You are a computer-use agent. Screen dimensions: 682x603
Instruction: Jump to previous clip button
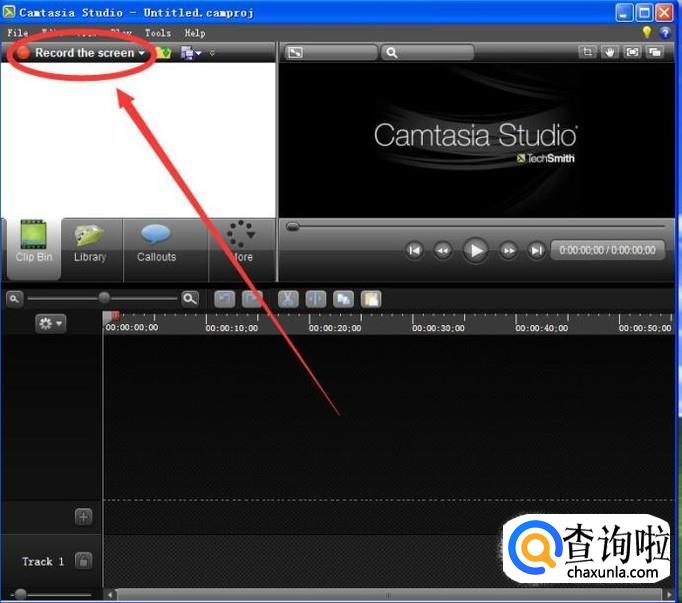point(414,250)
